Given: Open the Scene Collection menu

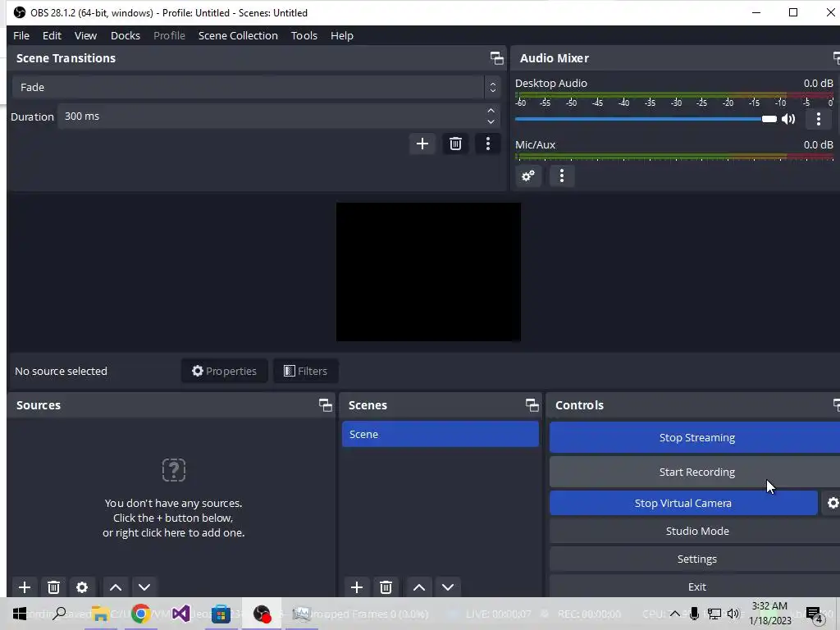Looking at the screenshot, I should pos(238,35).
